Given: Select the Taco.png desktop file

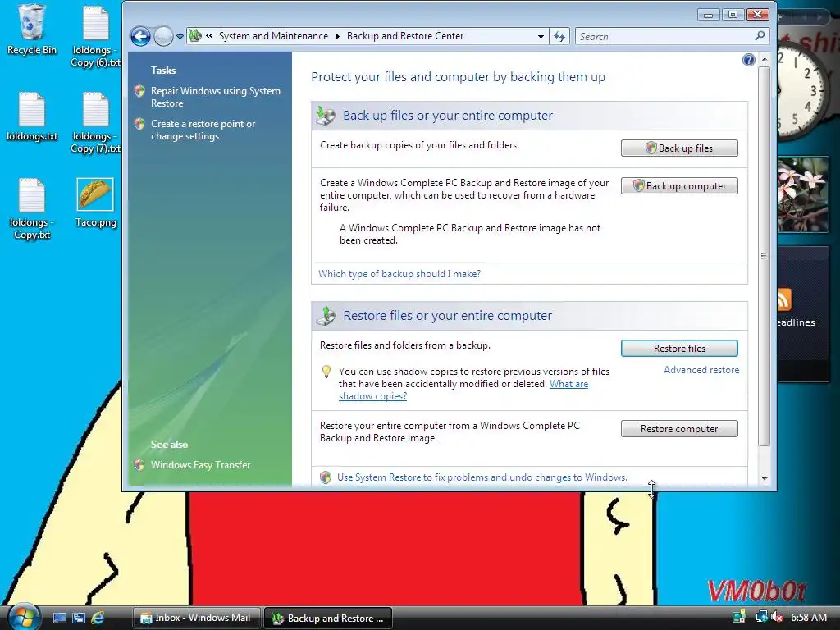Looking at the screenshot, I should point(95,203).
